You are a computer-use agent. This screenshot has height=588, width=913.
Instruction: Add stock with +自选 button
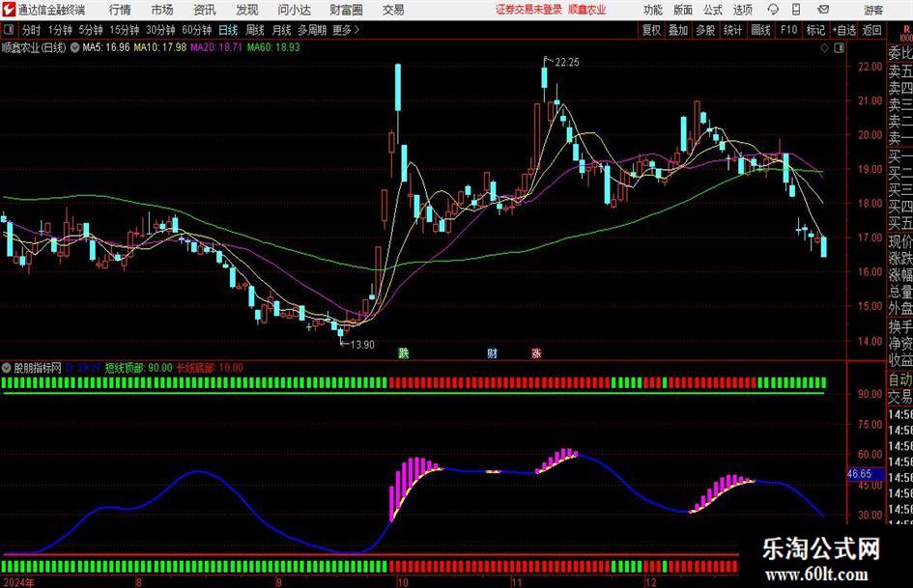(844, 30)
